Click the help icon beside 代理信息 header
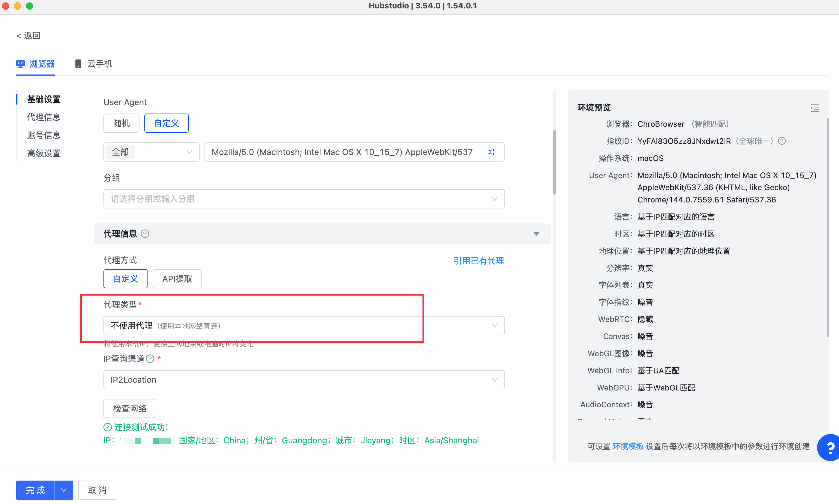This screenshot has width=839, height=504. click(145, 234)
